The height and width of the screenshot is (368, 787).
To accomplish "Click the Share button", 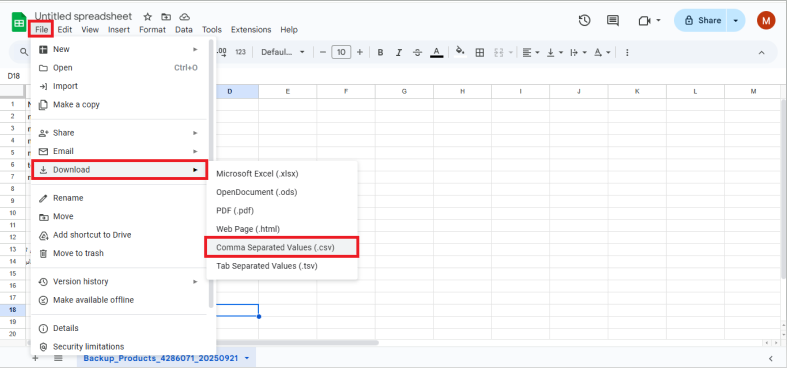I will tap(701, 21).
